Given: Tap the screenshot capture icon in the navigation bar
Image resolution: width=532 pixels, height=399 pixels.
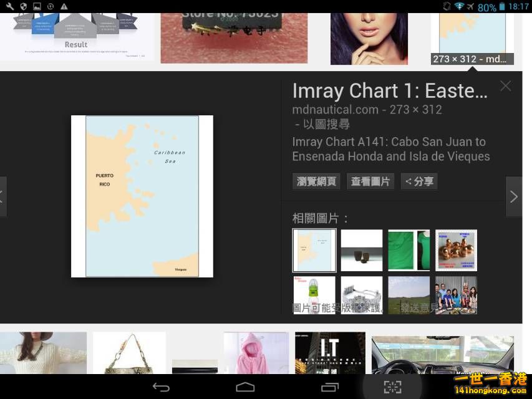Looking at the screenshot, I should (x=392, y=387).
